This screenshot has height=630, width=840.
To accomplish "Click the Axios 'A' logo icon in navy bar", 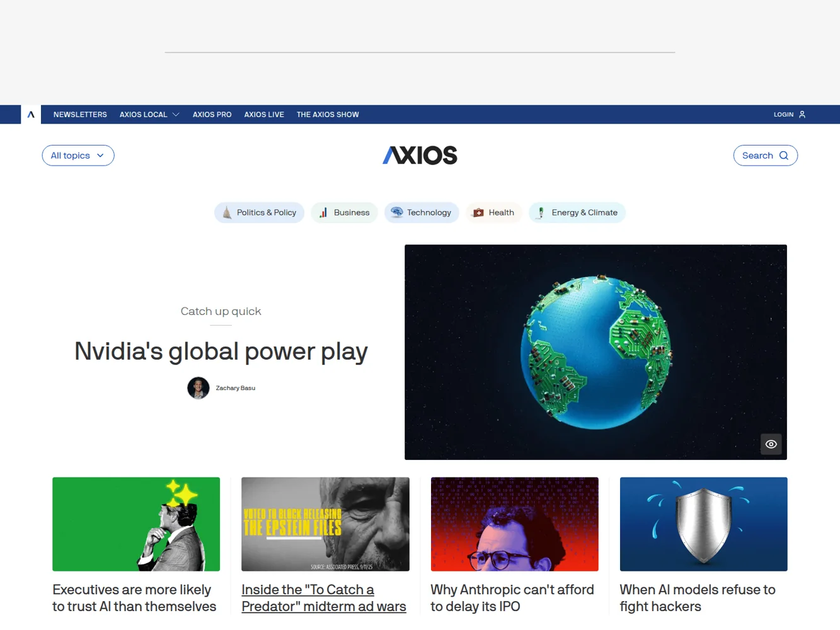I will (x=31, y=115).
